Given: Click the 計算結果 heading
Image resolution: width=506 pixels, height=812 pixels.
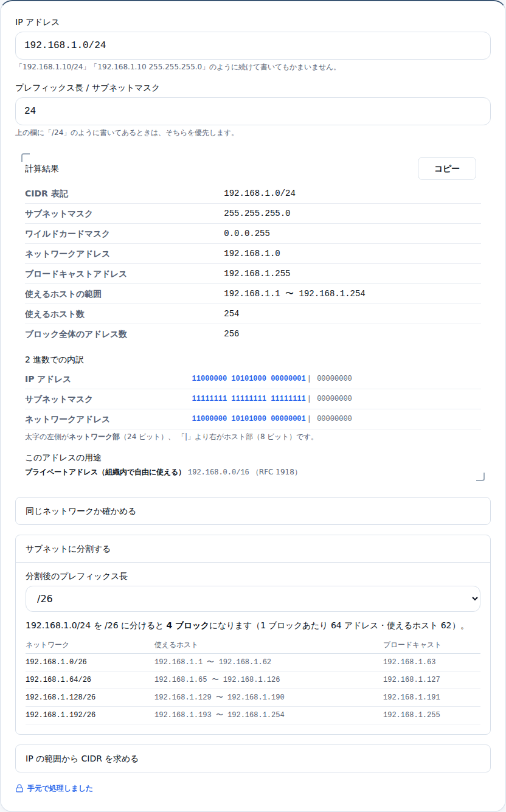Looking at the screenshot, I should coord(42,168).
